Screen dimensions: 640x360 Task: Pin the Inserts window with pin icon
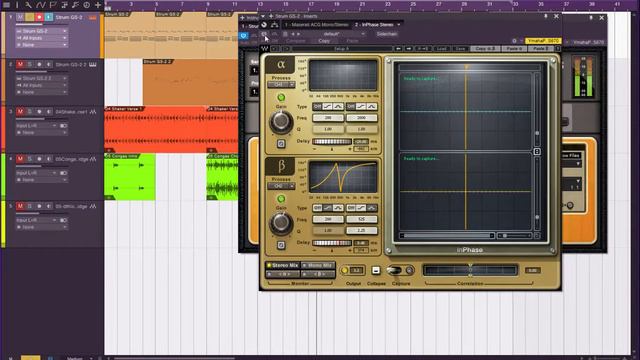(546, 17)
